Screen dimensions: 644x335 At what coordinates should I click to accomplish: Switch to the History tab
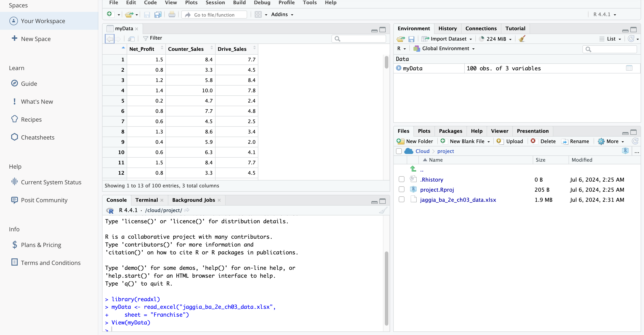(x=447, y=28)
